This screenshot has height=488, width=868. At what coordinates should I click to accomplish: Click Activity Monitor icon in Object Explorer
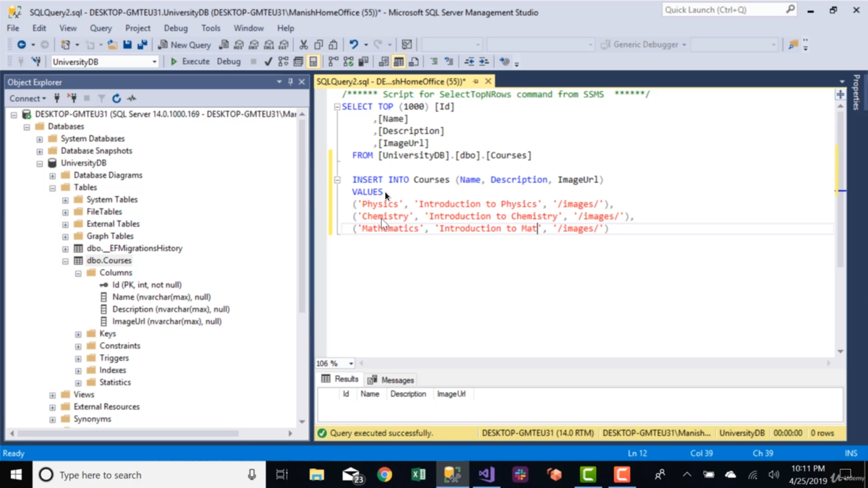[x=132, y=98]
